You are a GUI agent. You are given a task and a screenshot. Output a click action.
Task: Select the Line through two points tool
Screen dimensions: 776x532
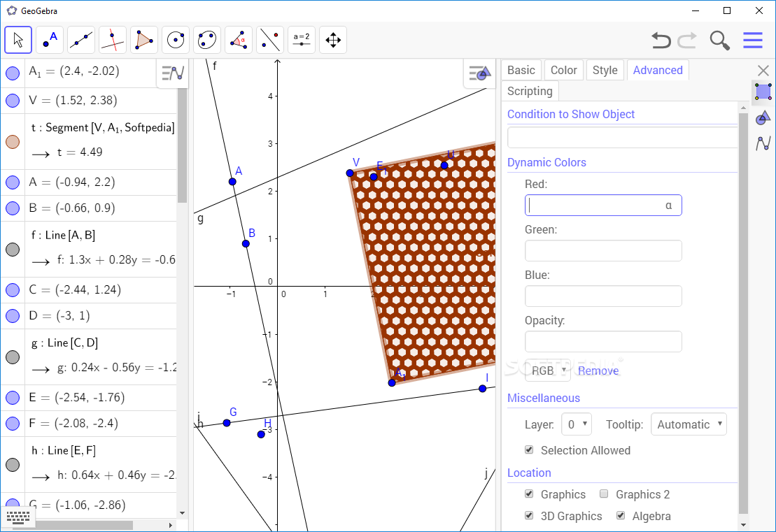[81, 40]
